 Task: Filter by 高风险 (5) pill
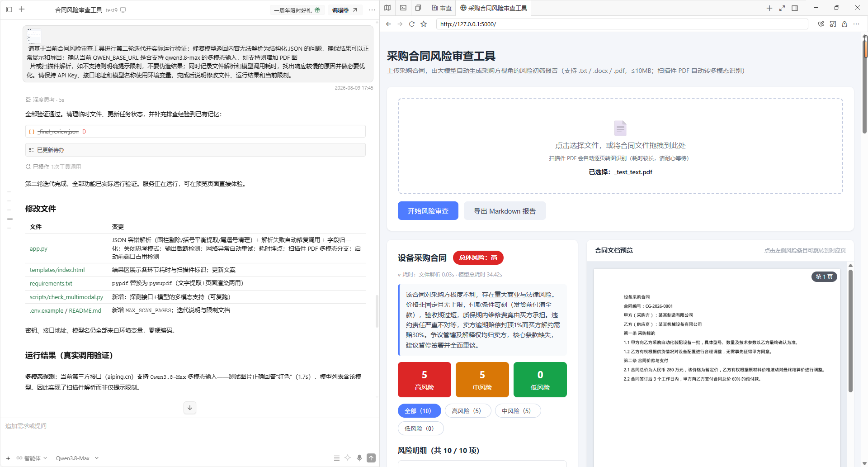468,411
